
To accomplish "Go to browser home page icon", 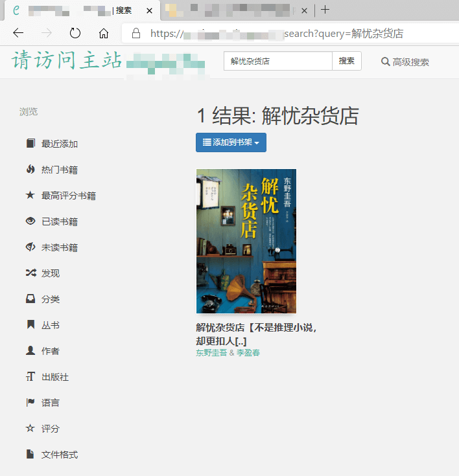I will coord(104,33).
